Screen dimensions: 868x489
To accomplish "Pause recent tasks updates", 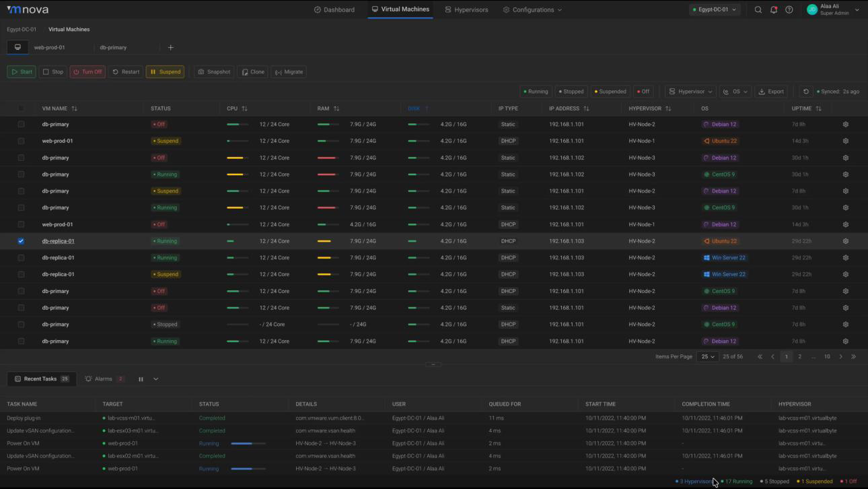I will pyautogui.click(x=141, y=379).
